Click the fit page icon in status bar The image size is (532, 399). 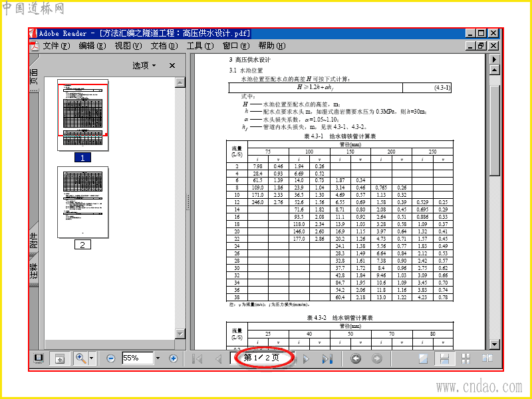click(60, 358)
